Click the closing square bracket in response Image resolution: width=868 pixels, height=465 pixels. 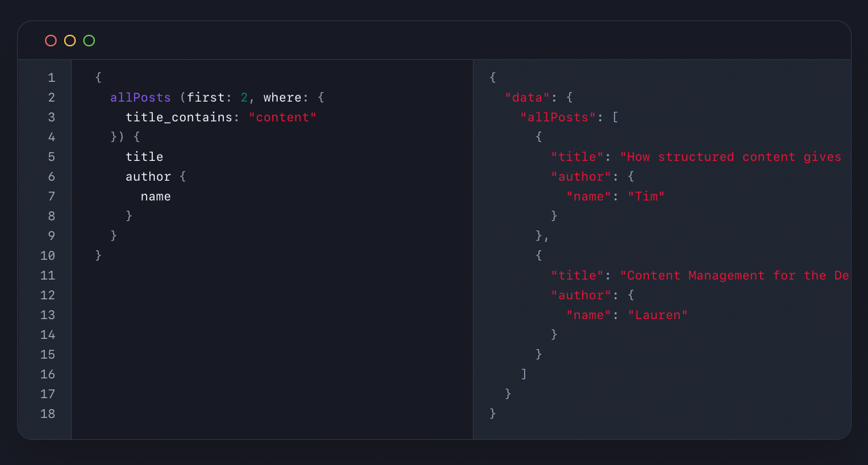(x=523, y=374)
